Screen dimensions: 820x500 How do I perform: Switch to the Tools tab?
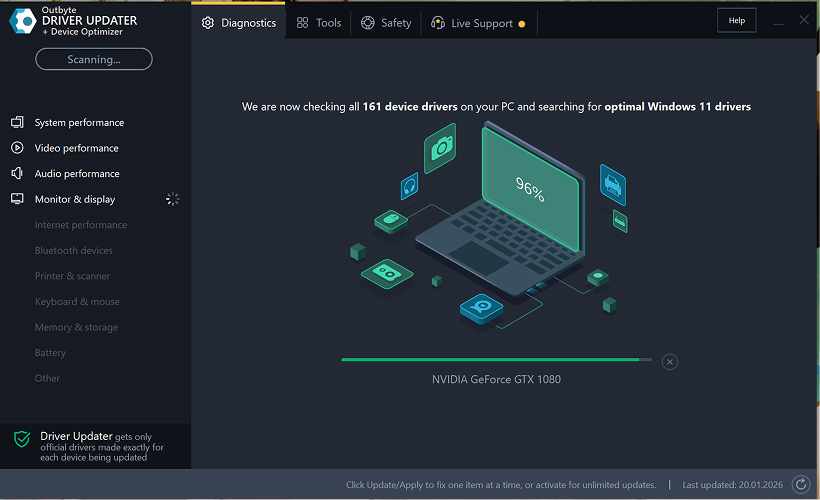pos(319,23)
